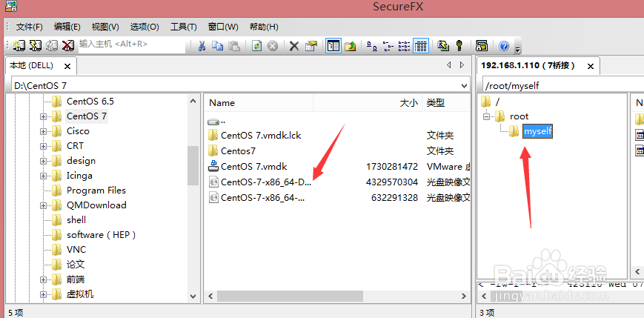The height and width of the screenshot is (318, 644).
Task: Click the session options icon
Action: (442, 46)
